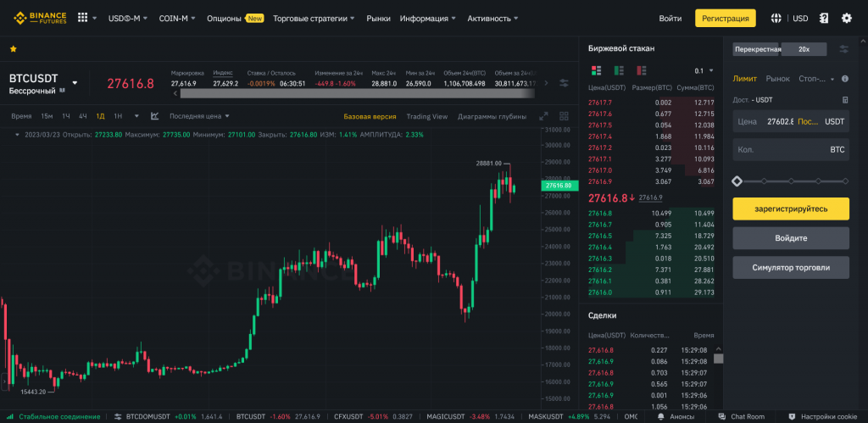The width and height of the screenshot is (868, 423).
Task: Show both buy and sell orders in order book
Action: pos(596,70)
